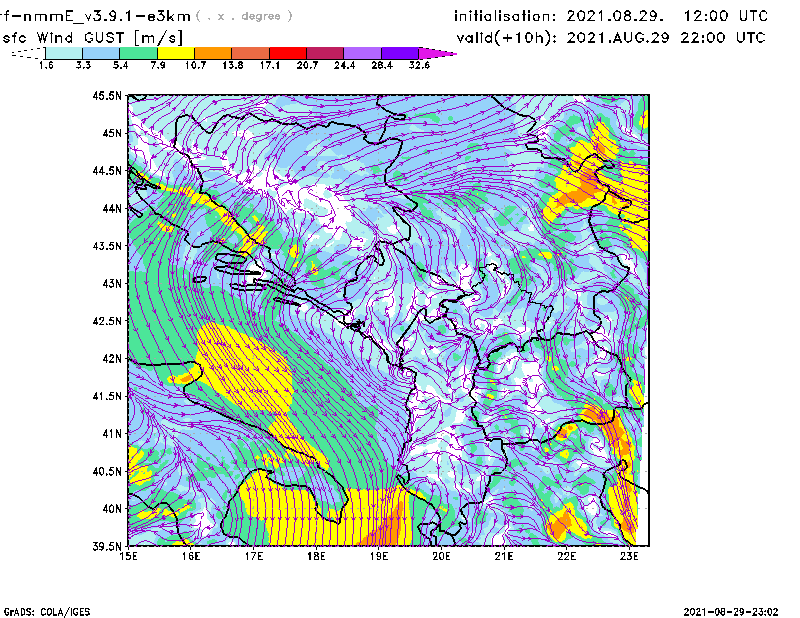Screen dimensions: 800x618
Task: Click the legend value "7.9"
Action: (158, 65)
